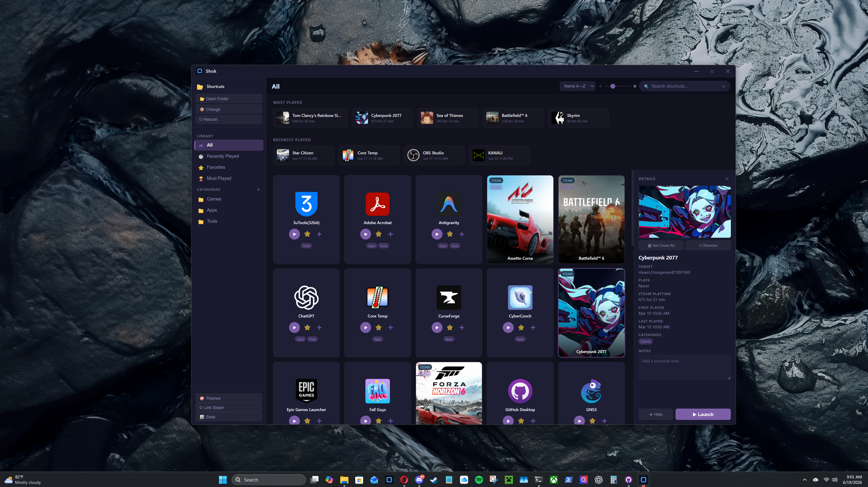Image resolution: width=868 pixels, height=487 pixels.
Task: Click the Games category tag in Details
Action: pyautogui.click(x=645, y=342)
